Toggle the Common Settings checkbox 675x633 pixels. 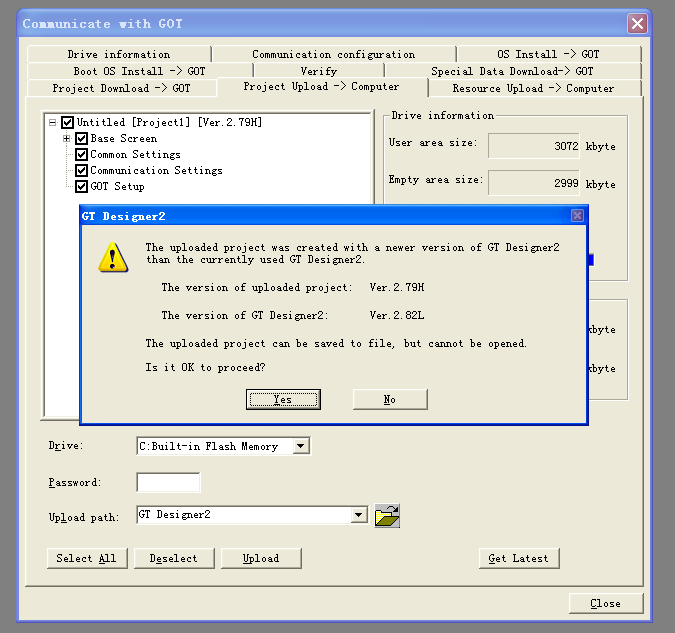pyautogui.click(x=82, y=155)
